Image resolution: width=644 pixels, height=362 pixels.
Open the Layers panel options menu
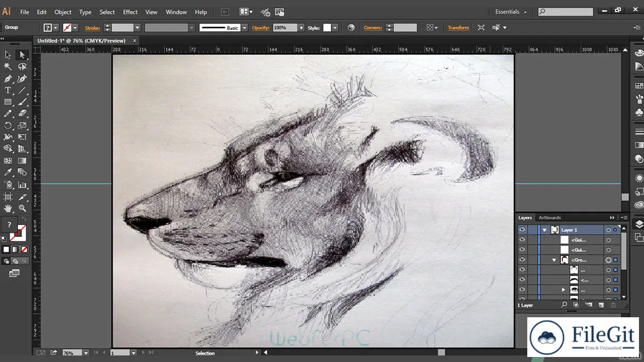click(x=624, y=218)
